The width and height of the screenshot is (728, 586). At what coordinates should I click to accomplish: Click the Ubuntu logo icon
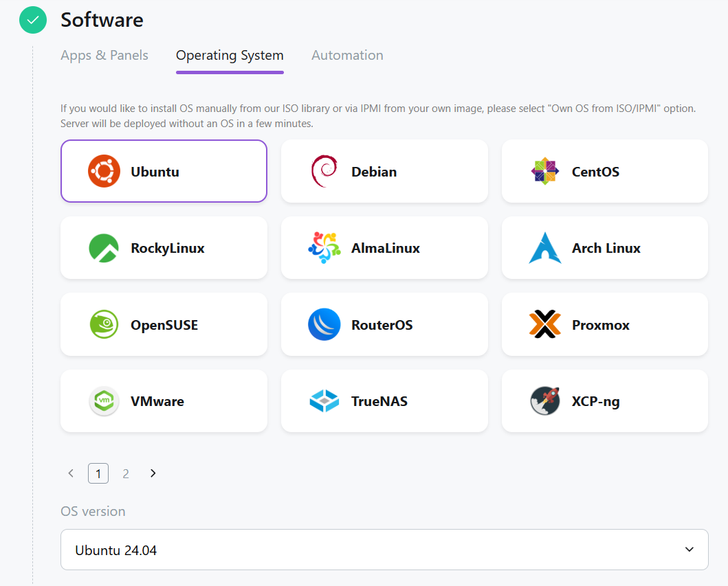104,171
